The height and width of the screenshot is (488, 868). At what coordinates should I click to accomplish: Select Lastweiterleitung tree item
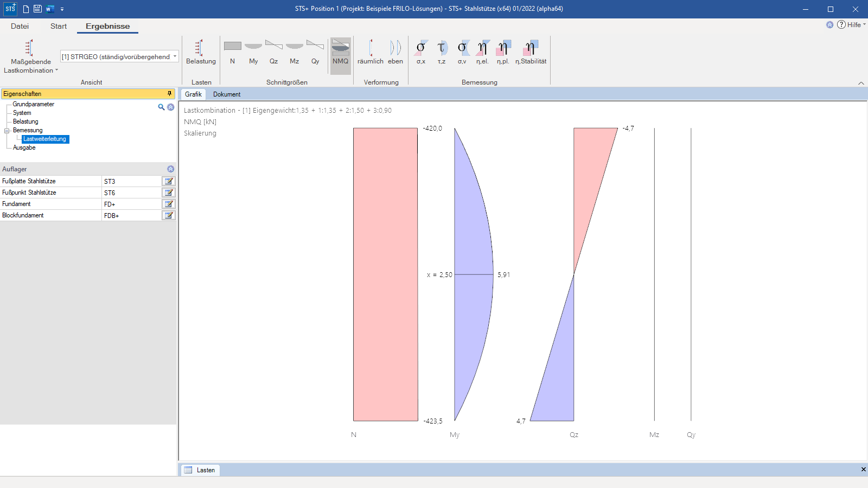[x=45, y=139]
